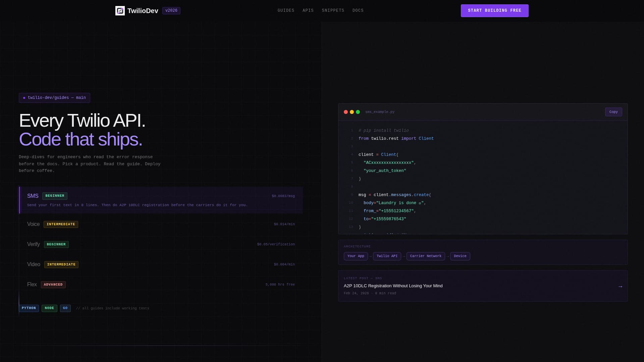
Task: Click the "your_auth_token" string in code
Action: (x=385, y=171)
